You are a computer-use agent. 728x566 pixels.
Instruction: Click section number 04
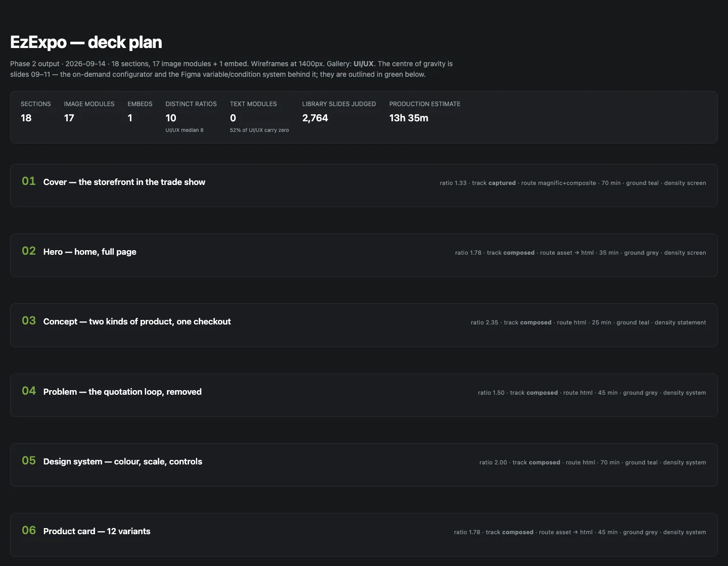coord(29,391)
